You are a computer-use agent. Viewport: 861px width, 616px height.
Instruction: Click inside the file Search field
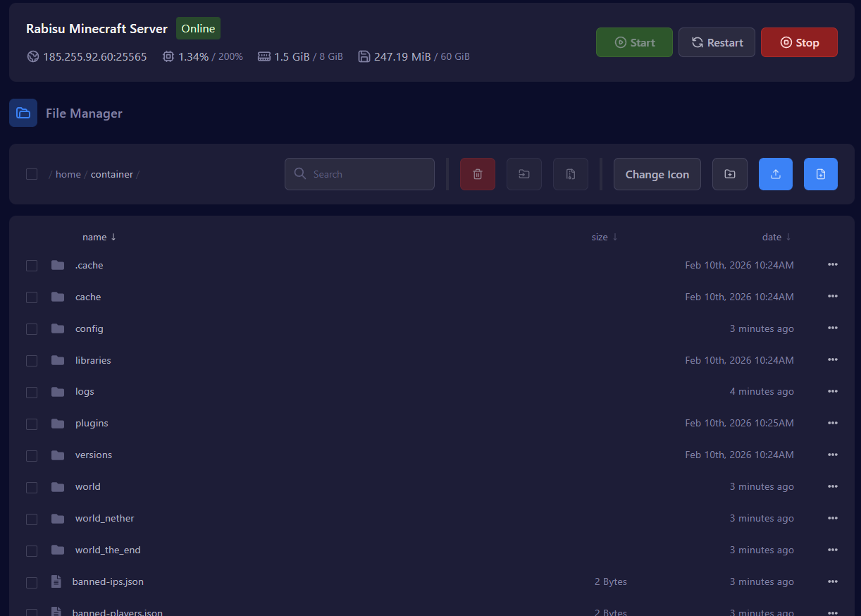coord(359,174)
